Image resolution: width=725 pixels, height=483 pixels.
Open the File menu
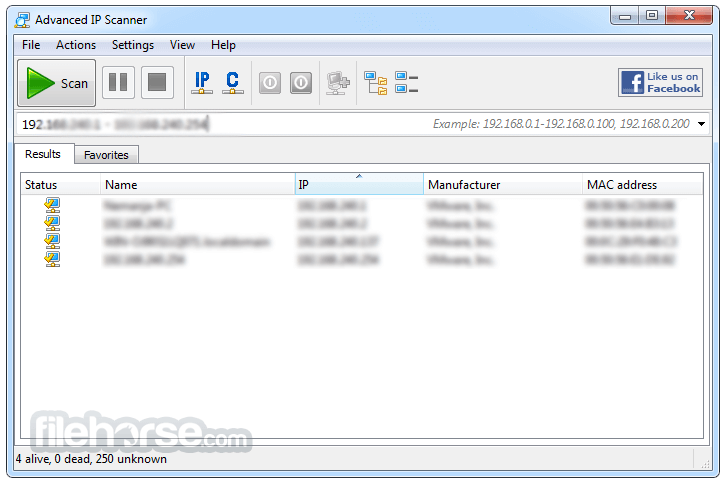pos(31,45)
